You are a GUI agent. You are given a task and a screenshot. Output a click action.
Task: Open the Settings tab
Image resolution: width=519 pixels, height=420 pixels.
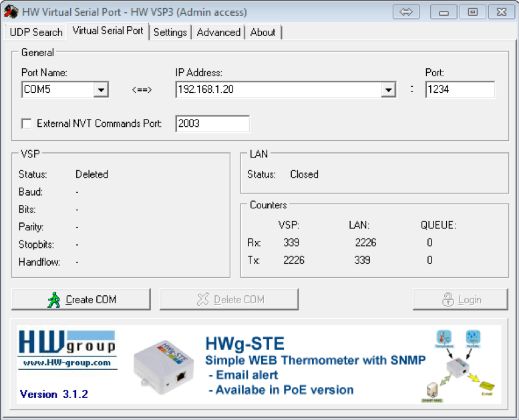click(170, 33)
